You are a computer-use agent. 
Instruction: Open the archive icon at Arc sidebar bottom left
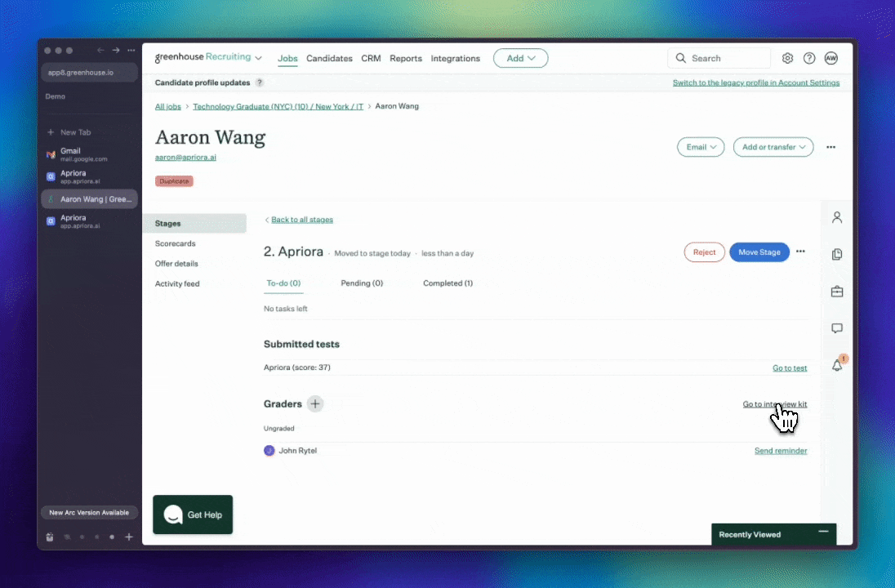click(x=50, y=537)
